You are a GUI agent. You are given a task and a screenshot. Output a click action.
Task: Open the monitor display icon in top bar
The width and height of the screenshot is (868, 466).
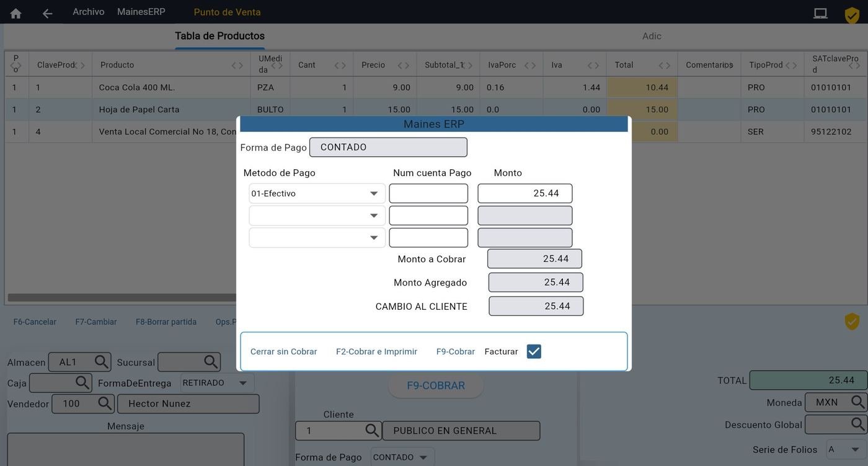(820, 13)
